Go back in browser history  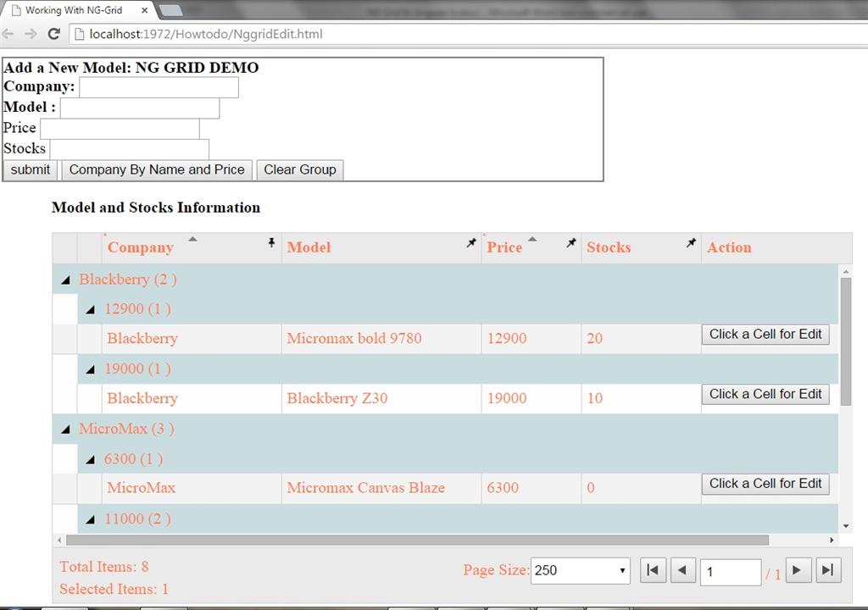pos(8,34)
